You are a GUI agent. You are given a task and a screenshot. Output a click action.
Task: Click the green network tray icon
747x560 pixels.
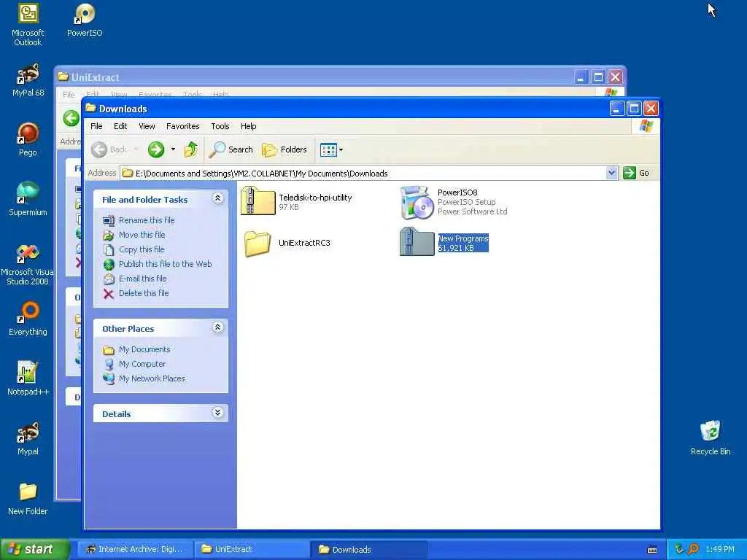point(679,550)
